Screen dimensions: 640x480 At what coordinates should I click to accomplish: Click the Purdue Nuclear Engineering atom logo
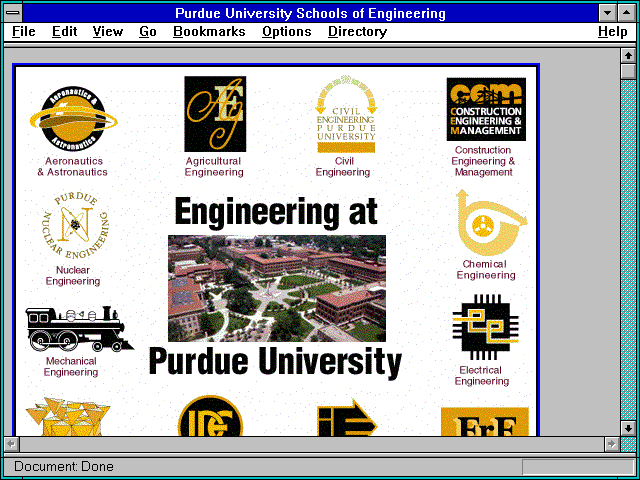[x=76, y=226]
